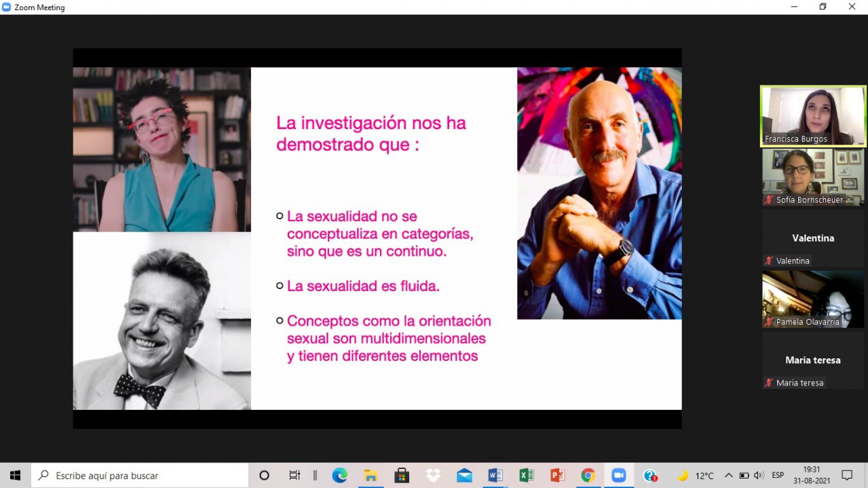This screenshot has height=488, width=868.
Task: Click the Zoom icon on taskbar
Action: coord(619,475)
